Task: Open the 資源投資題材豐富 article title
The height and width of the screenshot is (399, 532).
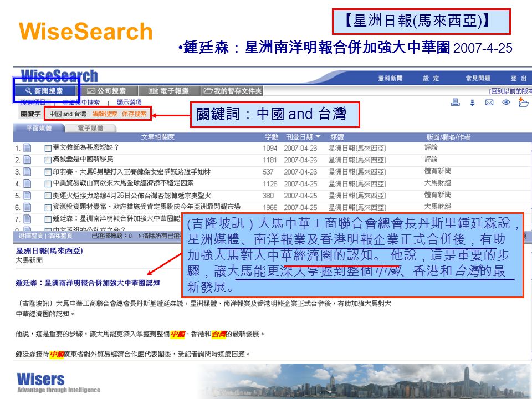Action: point(146,207)
